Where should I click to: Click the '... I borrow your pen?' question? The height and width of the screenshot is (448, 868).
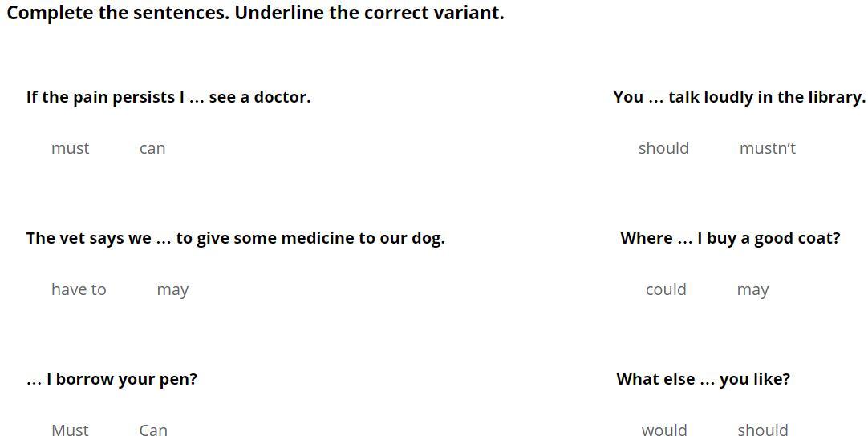112,379
